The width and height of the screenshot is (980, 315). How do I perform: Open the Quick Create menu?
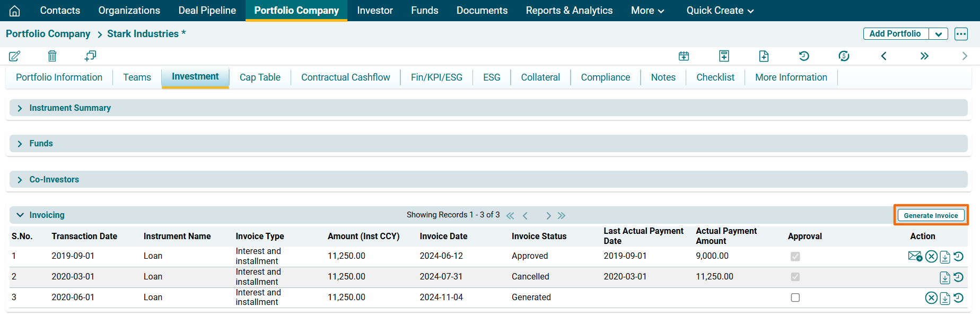point(720,11)
